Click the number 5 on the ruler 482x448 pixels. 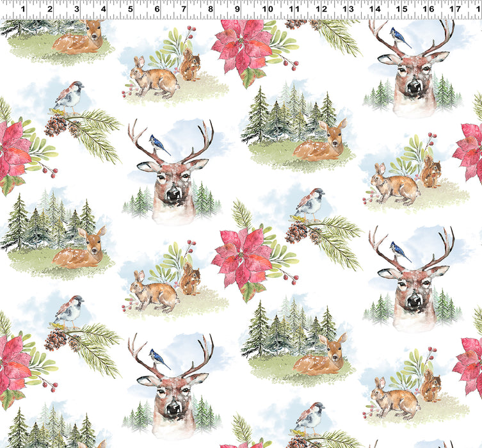click(131, 10)
